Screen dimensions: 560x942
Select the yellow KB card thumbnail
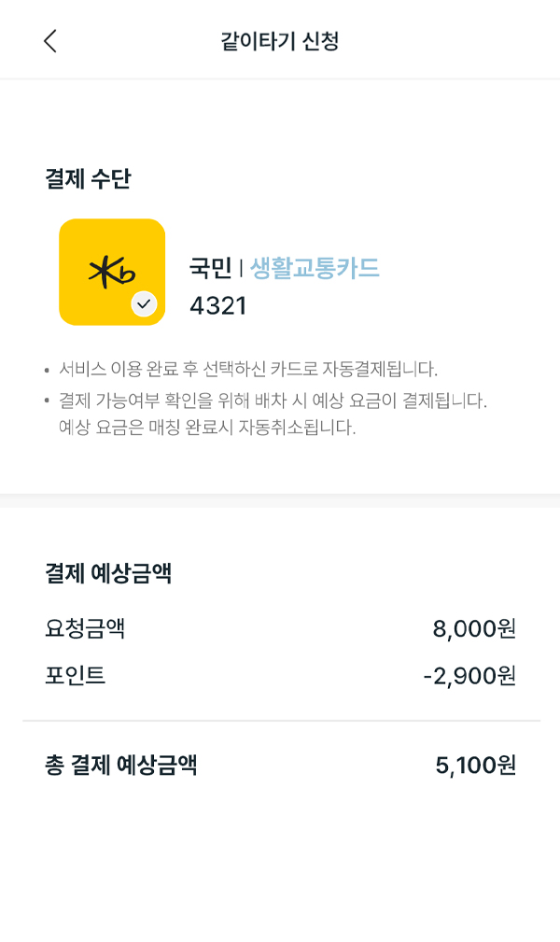point(112,273)
